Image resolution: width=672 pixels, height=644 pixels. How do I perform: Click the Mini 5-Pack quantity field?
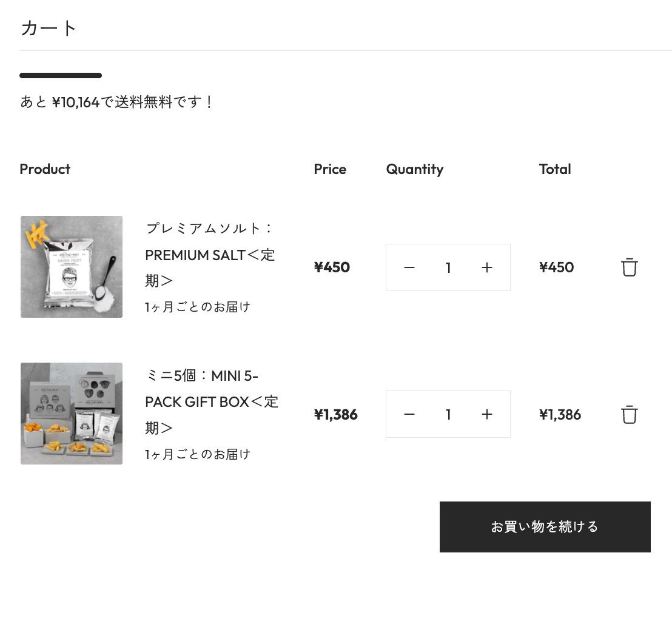448,414
